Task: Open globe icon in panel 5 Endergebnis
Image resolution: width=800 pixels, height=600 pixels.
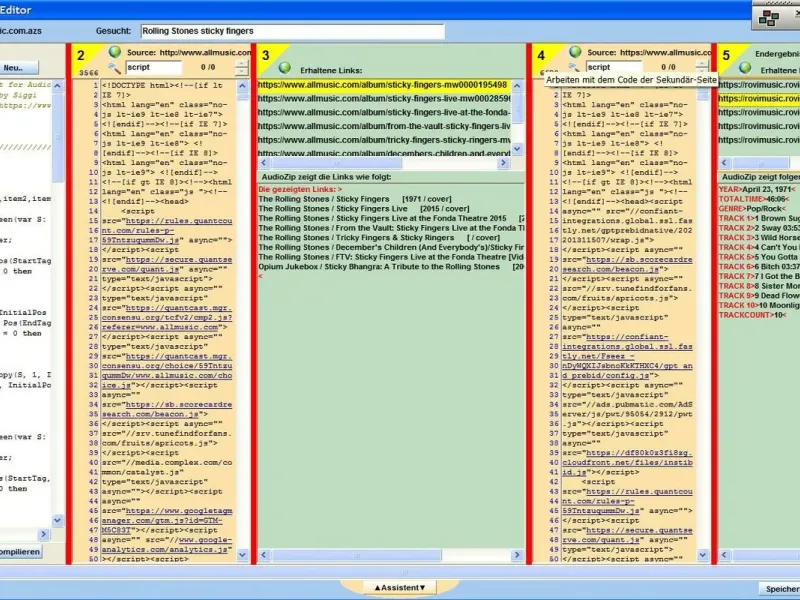Action: [745, 67]
